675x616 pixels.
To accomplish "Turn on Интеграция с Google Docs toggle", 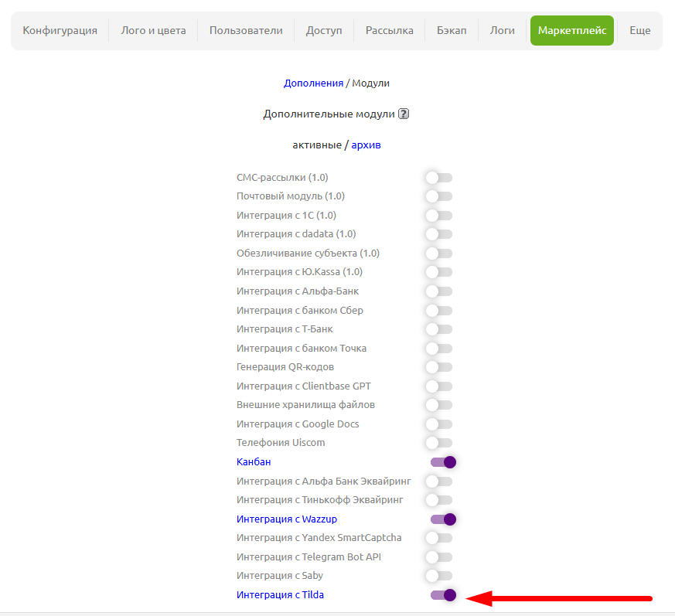I will tap(438, 424).
